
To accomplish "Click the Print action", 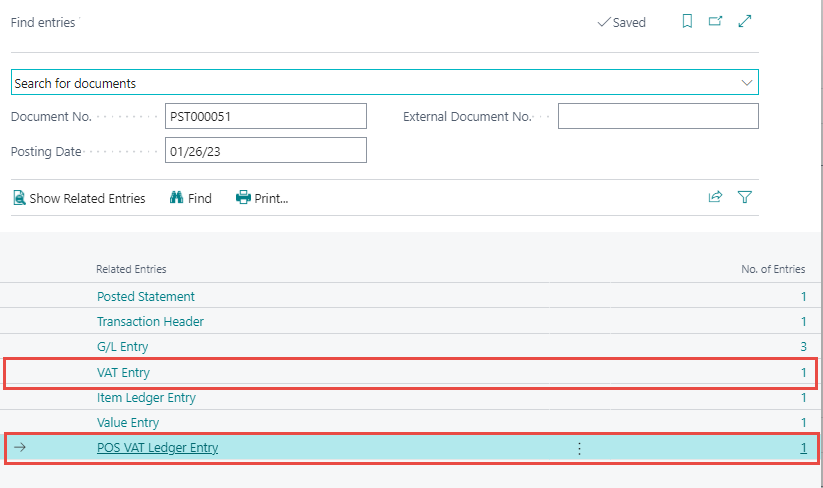I will 262,198.
